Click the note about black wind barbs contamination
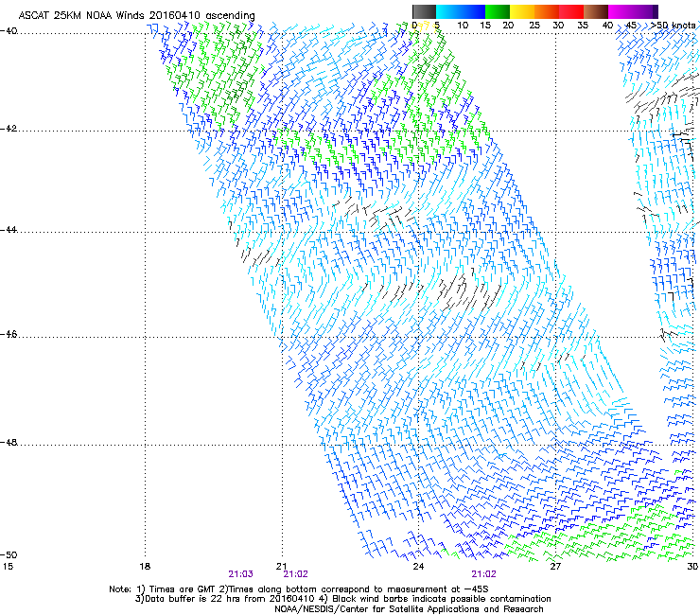700x615 pixels. click(x=435, y=599)
